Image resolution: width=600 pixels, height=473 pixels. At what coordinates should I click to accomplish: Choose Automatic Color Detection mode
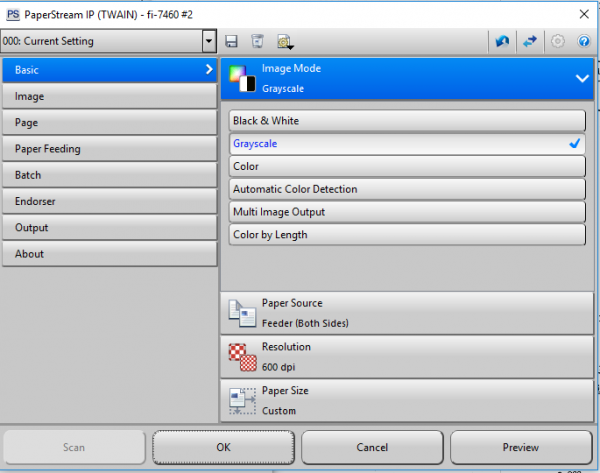coord(406,189)
